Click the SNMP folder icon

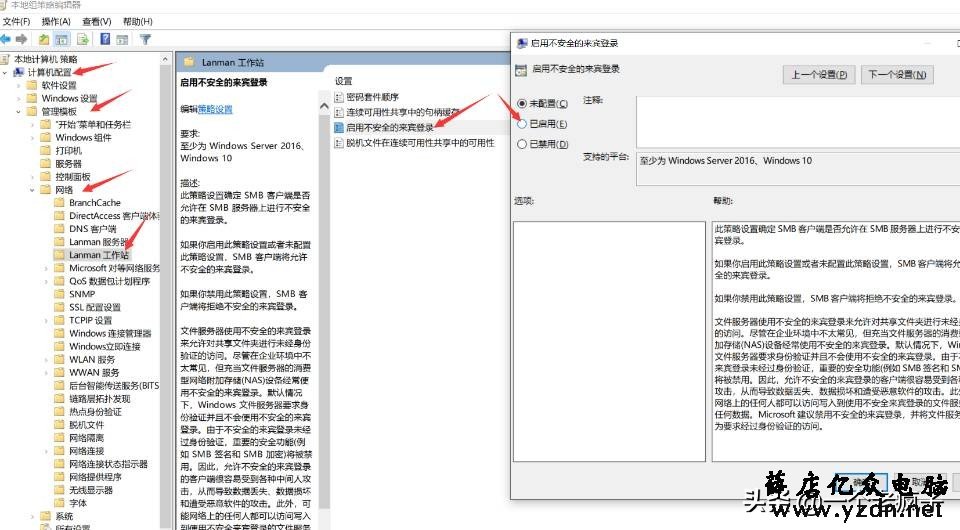[x=59, y=294]
